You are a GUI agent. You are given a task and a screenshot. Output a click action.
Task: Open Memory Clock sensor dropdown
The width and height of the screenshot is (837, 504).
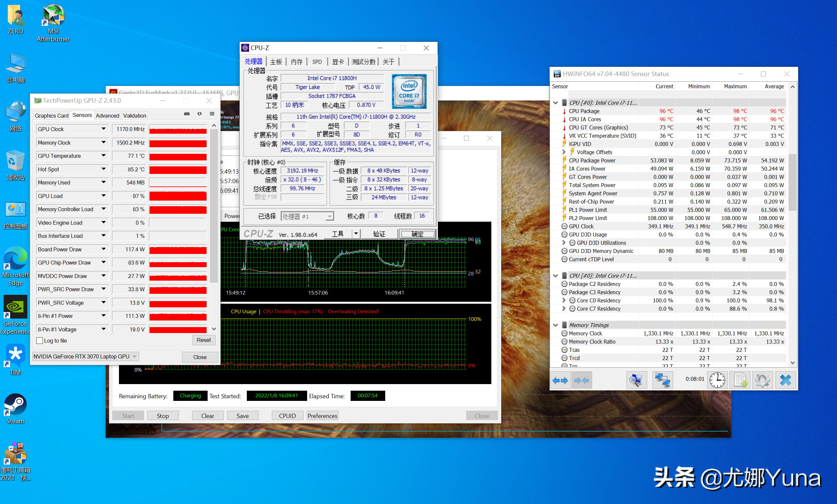point(103,143)
